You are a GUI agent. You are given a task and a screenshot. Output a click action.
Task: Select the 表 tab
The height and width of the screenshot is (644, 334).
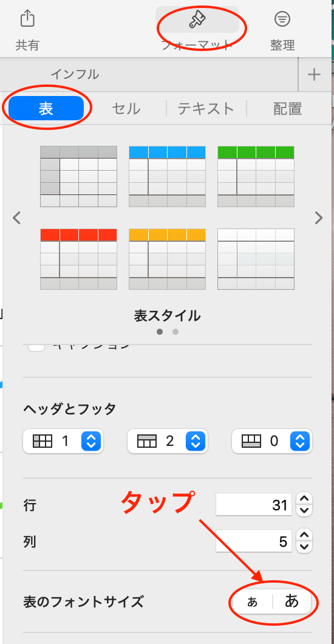click(46, 108)
